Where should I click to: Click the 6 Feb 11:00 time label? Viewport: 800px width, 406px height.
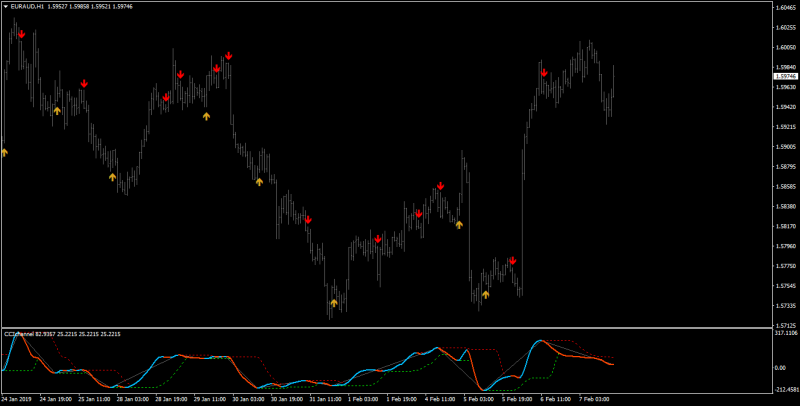[558, 399]
